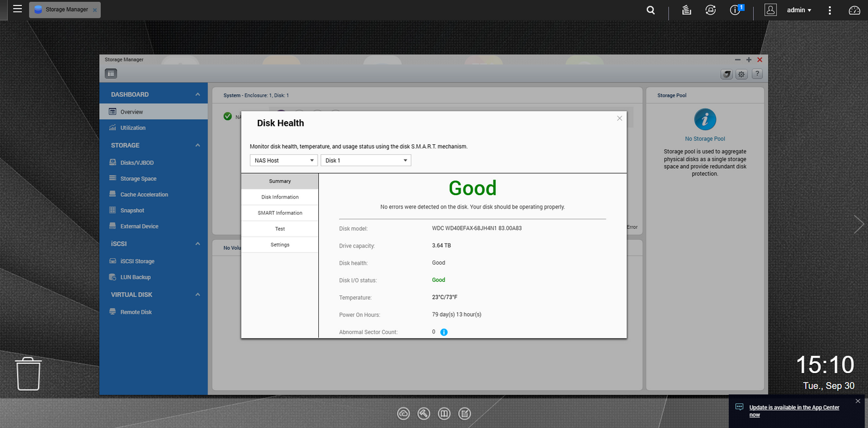Select the Test tab in Disk Health
Image resolution: width=868 pixels, height=428 pixels.
(x=280, y=229)
